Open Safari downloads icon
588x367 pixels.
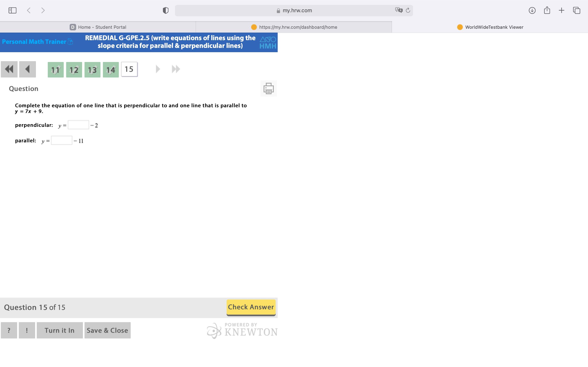[x=532, y=10]
